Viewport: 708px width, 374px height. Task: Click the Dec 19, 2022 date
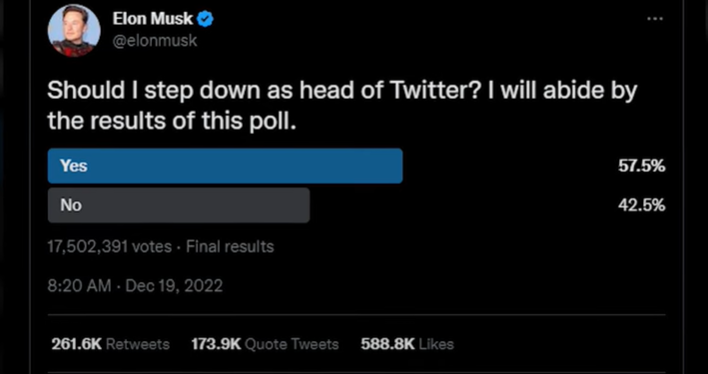(x=174, y=286)
